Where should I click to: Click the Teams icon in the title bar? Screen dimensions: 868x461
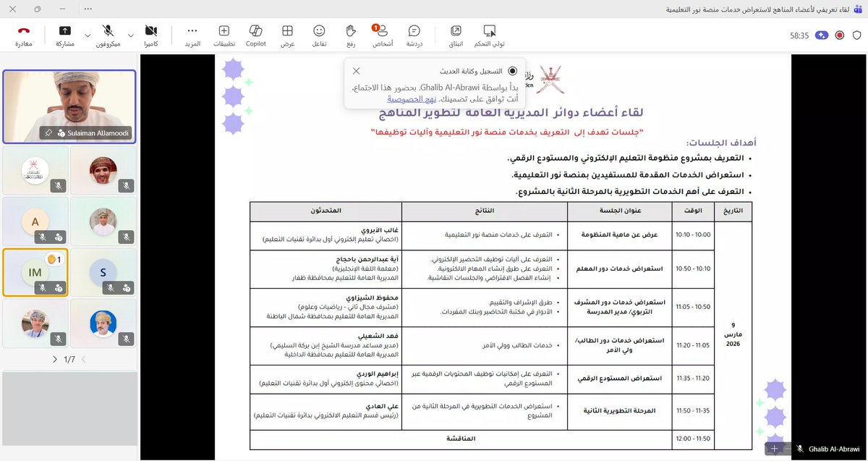(858, 9)
